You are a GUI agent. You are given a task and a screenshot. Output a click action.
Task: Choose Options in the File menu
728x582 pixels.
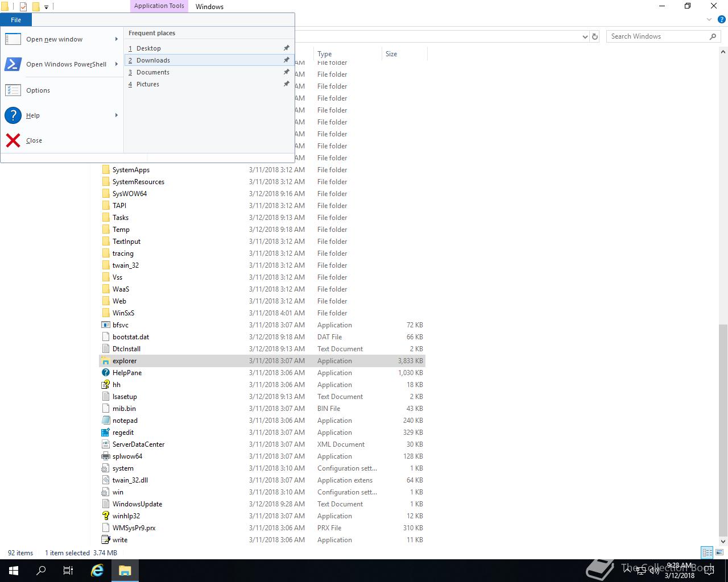(x=62, y=90)
